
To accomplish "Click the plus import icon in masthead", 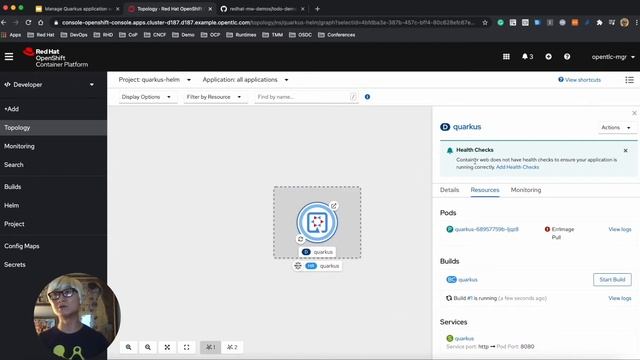I will (x=549, y=57).
